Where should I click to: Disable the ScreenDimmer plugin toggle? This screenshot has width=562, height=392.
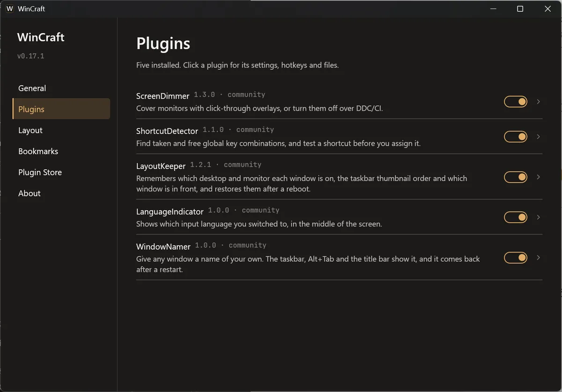[x=516, y=102]
